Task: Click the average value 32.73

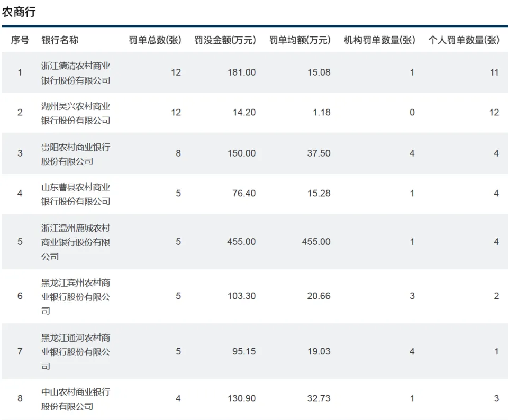Action: (x=319, y=398)
